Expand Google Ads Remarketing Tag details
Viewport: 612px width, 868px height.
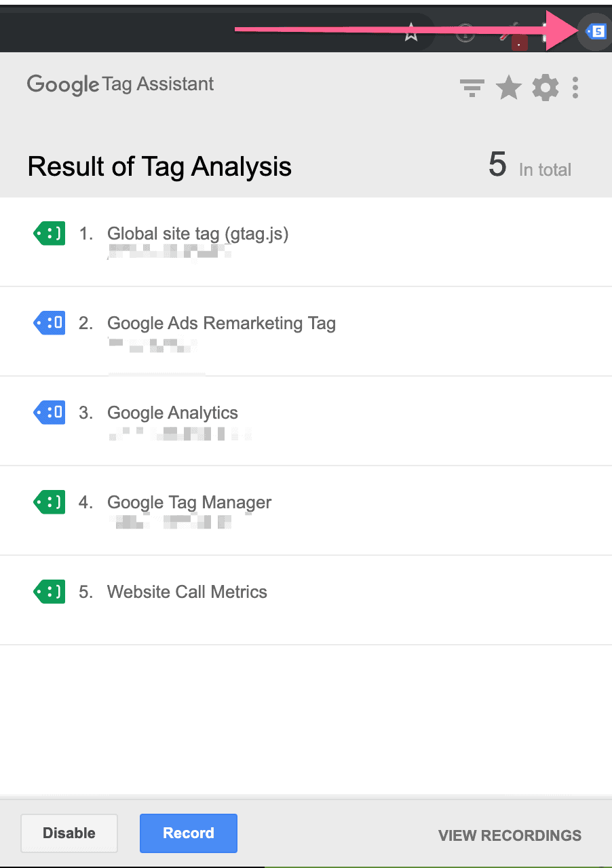(x=221, y=324)
